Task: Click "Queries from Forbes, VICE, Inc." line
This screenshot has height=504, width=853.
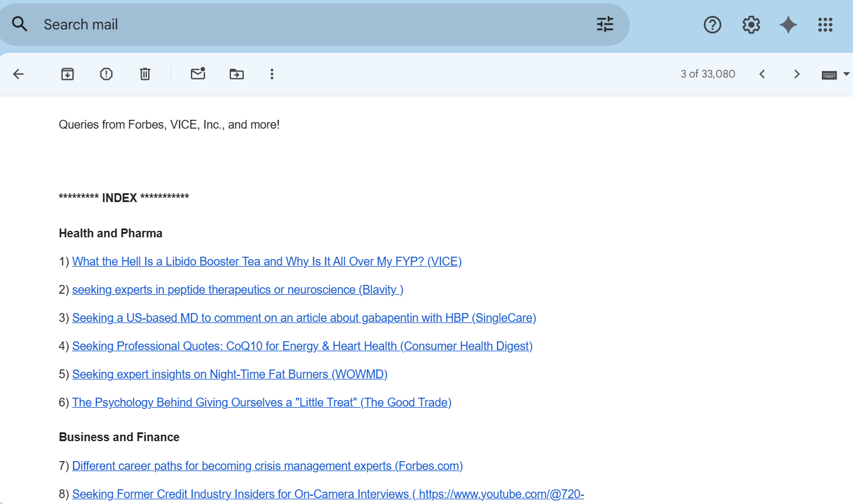Action: click(x=169, y=125)
